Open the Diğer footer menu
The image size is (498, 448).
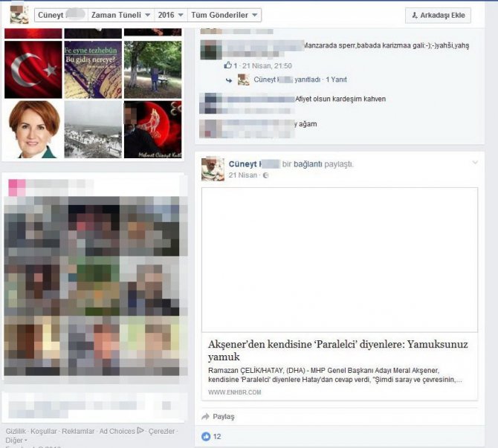pos(16,440)
